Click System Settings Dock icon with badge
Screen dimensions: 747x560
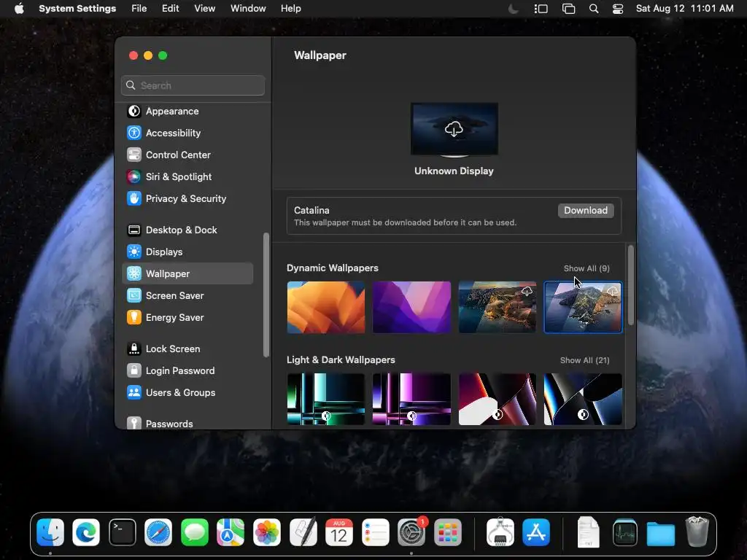coord(411,532)
